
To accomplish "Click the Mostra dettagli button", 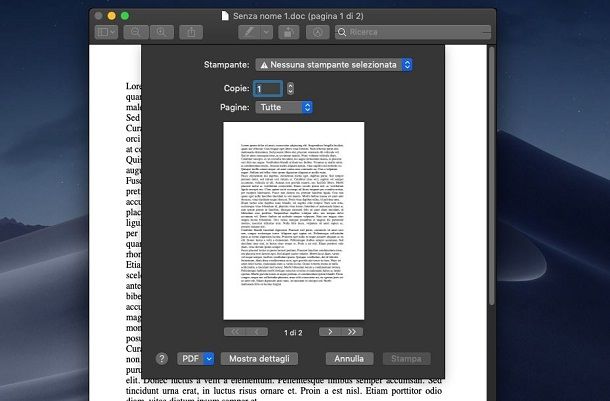I will pos(259,359).
